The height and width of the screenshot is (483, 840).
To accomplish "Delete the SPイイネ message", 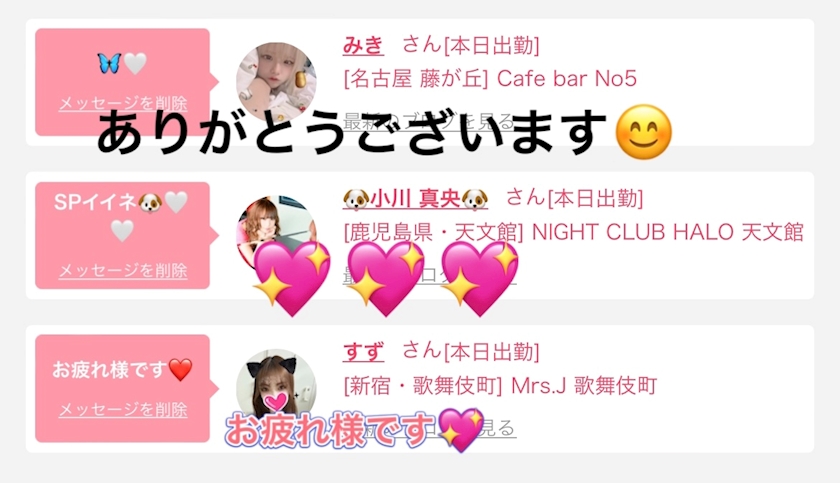I will tap(123, 270).
